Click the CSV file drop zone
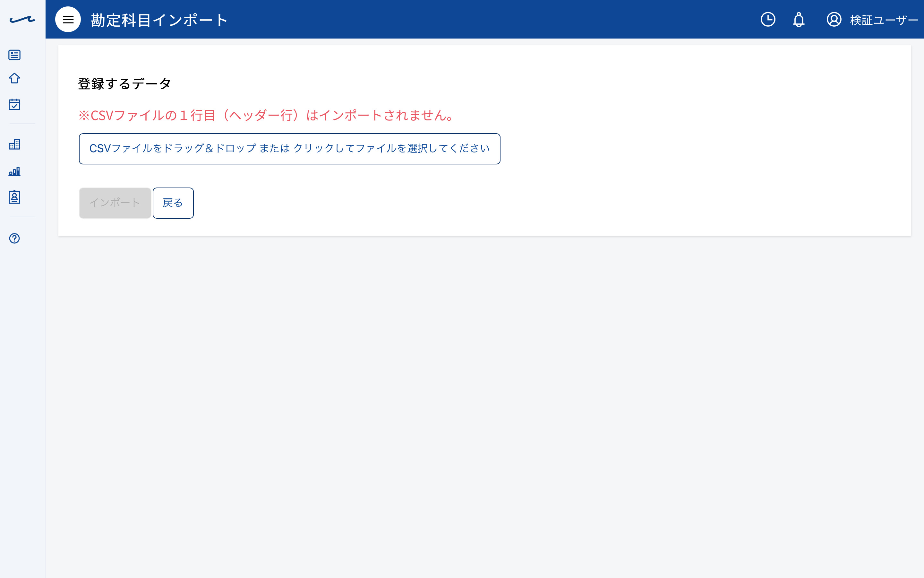 [289, 149]
